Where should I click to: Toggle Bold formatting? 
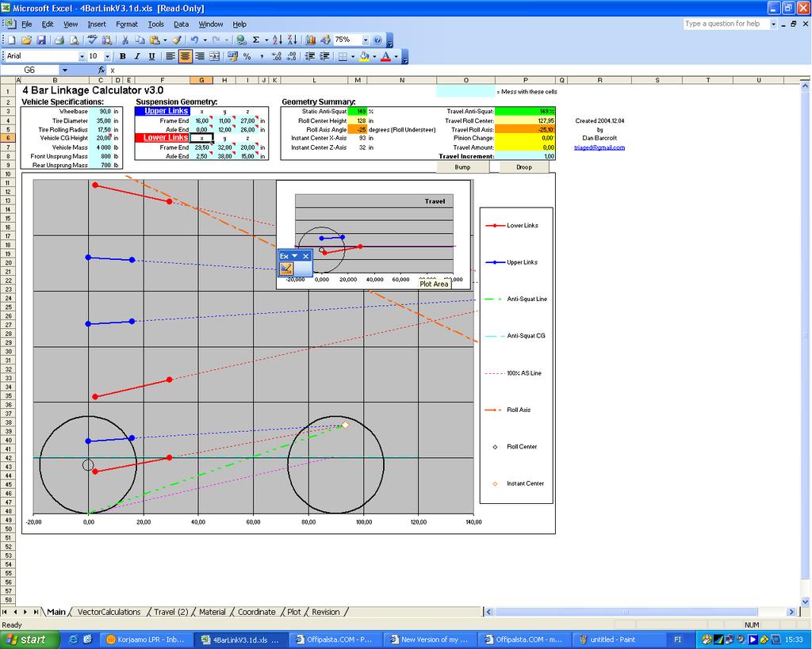tap(122, 56)
